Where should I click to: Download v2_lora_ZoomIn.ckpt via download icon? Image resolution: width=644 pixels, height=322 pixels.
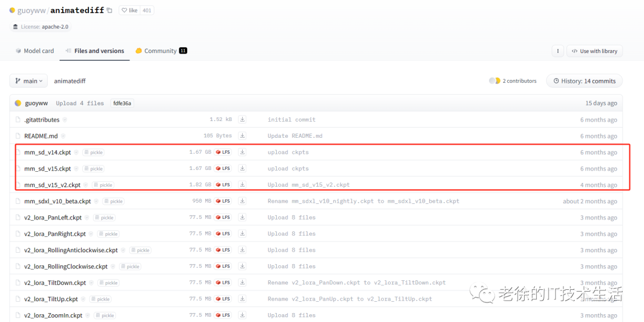tap(243, 315)
